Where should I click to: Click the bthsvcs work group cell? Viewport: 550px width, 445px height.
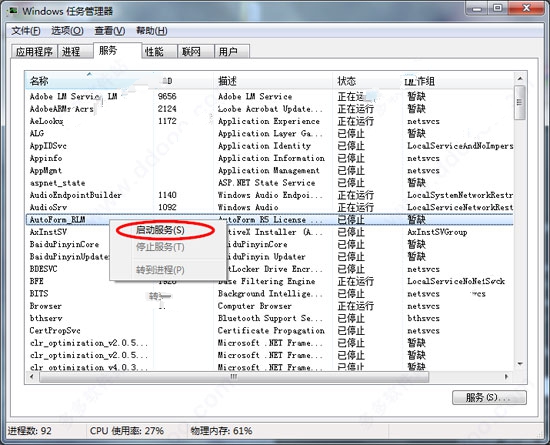click(423, 318)
